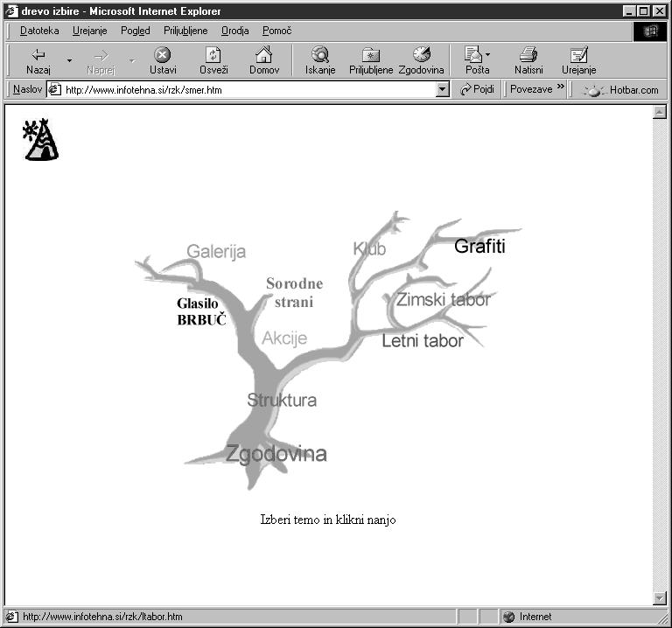The width and height of the screenshot is (672, 628).
Task: Close the Internet Explorer window
Action: (x=659, y=11)
